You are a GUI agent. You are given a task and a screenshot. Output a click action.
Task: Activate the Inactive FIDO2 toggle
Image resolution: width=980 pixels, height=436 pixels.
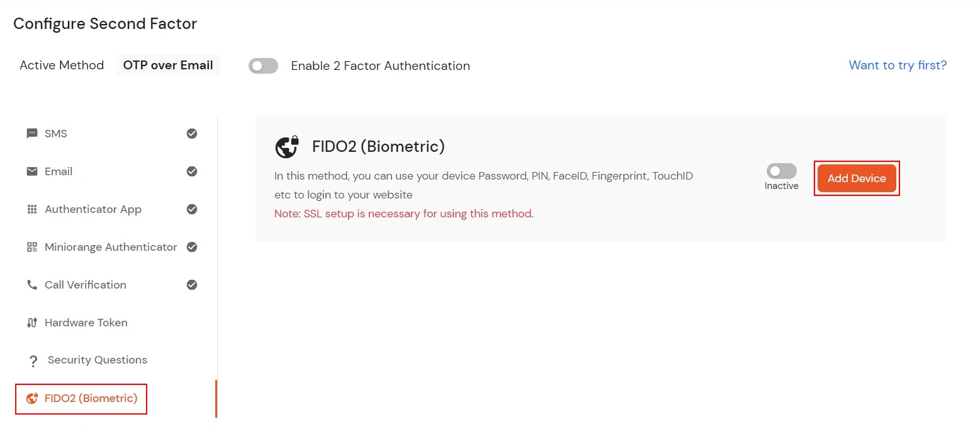780,171
